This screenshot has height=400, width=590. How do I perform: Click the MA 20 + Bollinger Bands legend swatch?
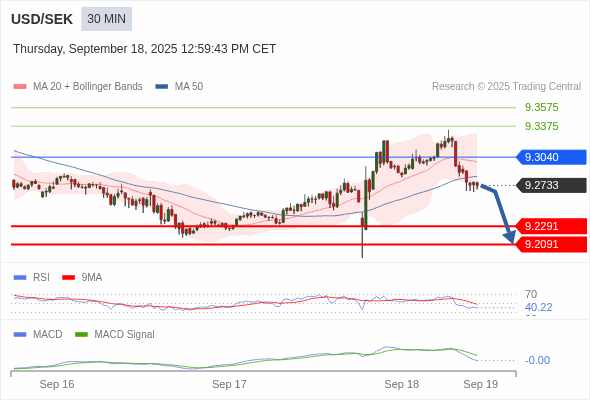pyautogui.click(x=20, y=87)
